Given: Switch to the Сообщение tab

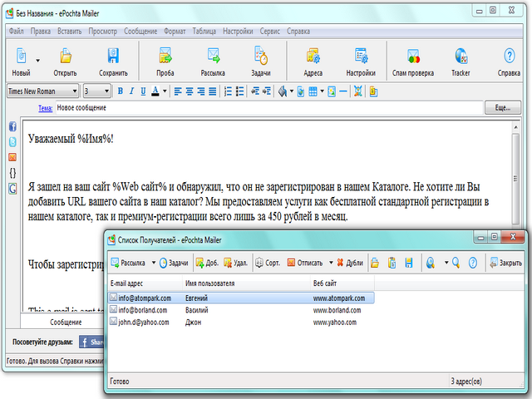Looking at the screenshot, I should point(66,323).
